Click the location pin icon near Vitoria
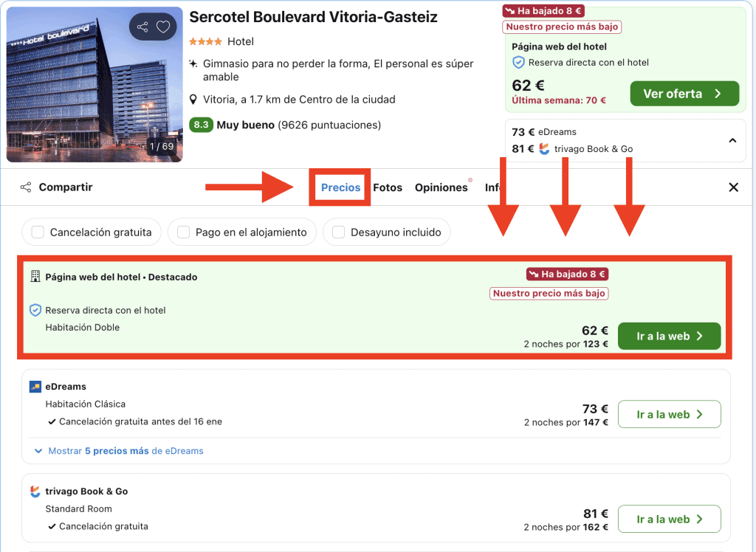The height and width of the screenshot is (552, 756). [193, 100]
